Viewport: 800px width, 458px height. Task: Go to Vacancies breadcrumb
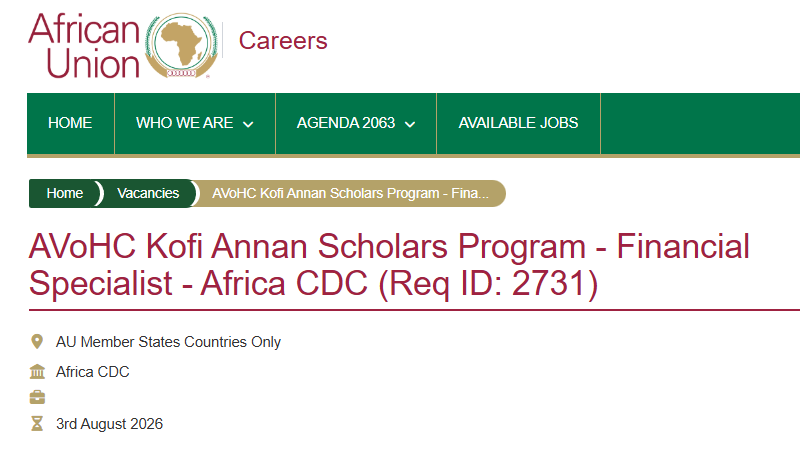click(148, 193)
